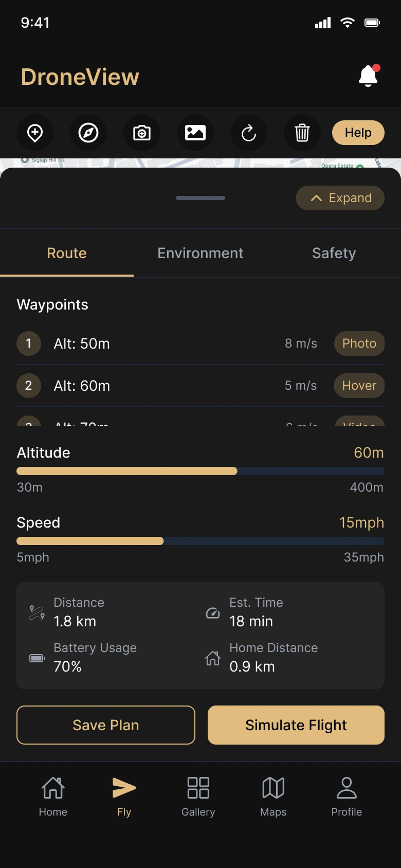Click Save Plan button
Screen dimensions: 401x868
coord(106,725)
